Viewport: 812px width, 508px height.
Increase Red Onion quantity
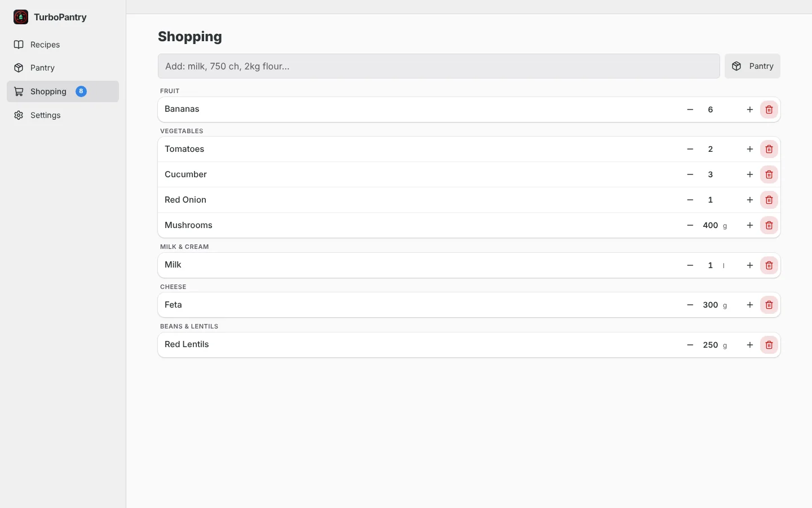[x=750, y=200]
